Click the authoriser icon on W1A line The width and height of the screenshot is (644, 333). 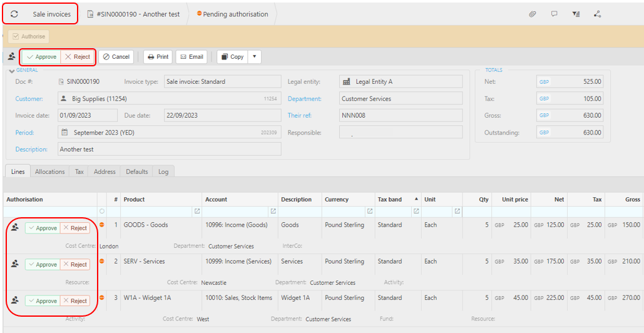15,300
